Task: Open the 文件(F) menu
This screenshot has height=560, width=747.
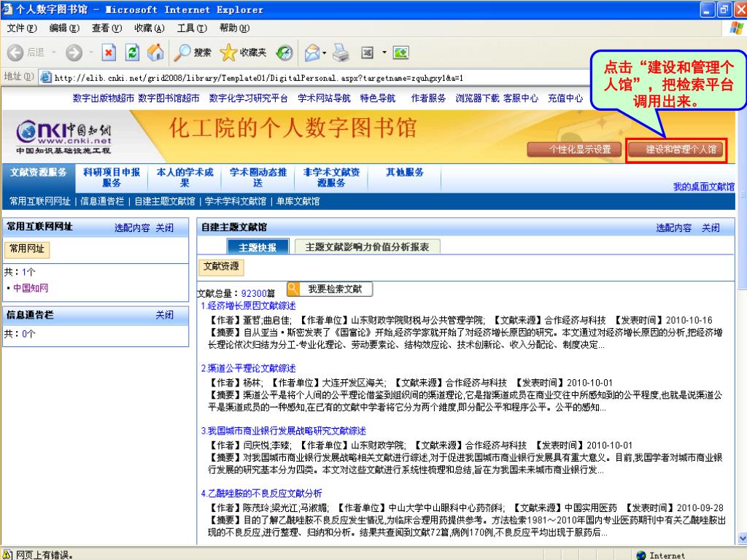Action: (22, 28)
